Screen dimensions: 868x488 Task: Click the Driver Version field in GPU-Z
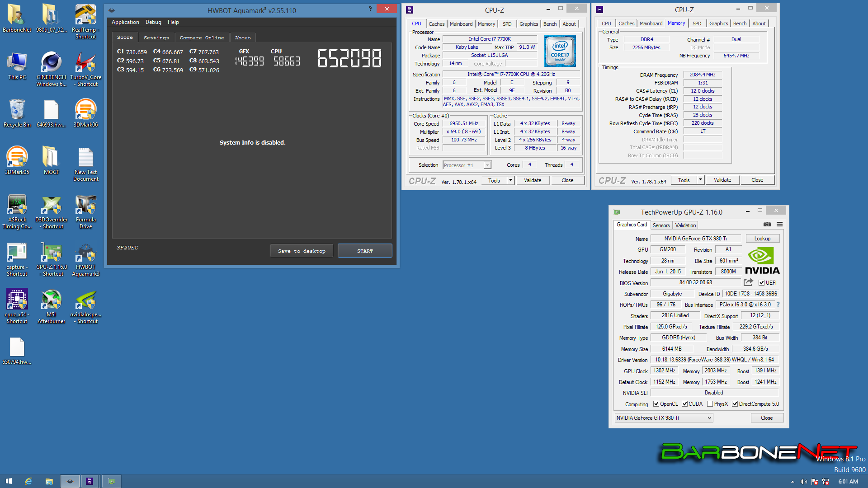coord(715,360)
